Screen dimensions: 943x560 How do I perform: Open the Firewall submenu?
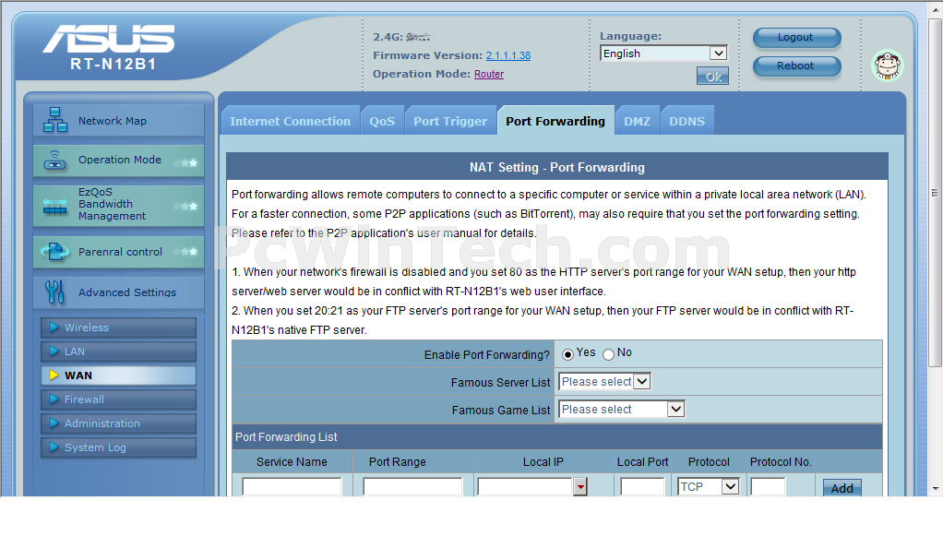[x=118, y=399]
